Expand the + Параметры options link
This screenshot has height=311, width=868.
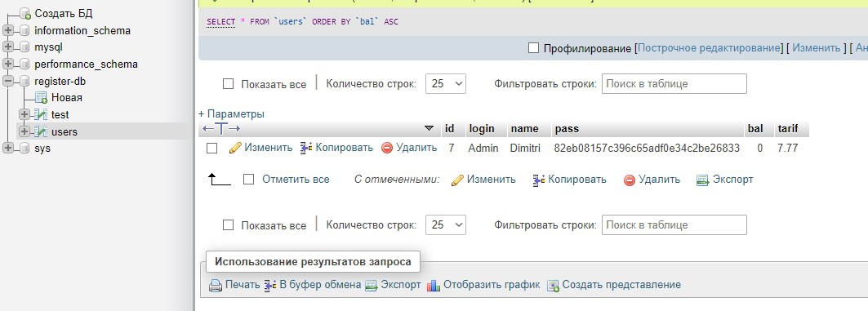[x=231, y=114]
